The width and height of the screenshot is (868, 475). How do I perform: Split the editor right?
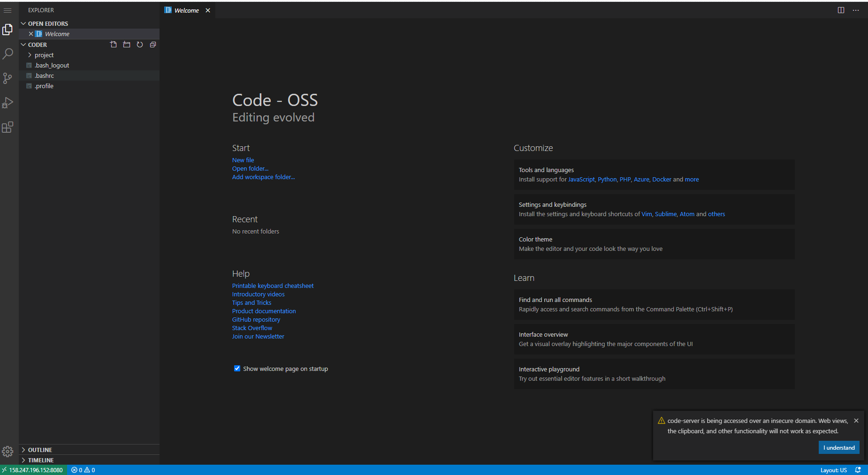coord(841,10)
